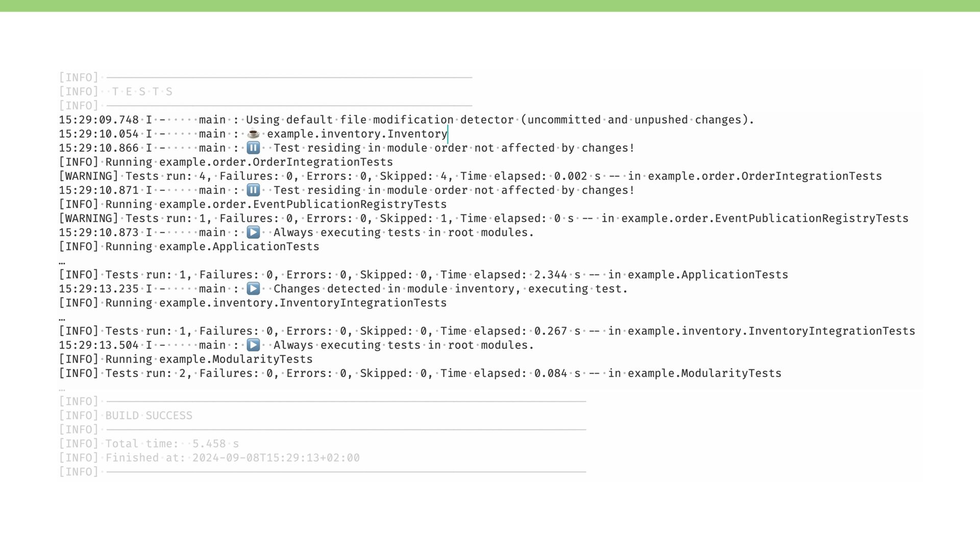Click the play icon on the 15:29:13.504 line
Screen dimensions: 980x551
point(253,345)
